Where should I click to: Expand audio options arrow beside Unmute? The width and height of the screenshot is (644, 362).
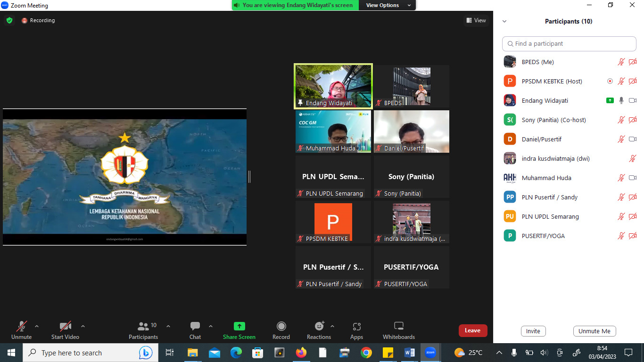click(x=37, y=326)
